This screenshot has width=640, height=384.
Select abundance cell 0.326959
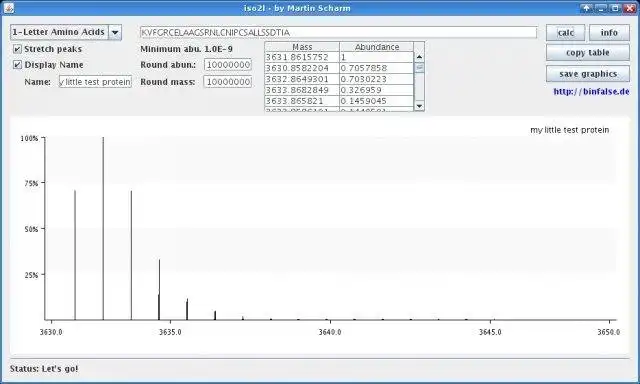tap(377, 90)
